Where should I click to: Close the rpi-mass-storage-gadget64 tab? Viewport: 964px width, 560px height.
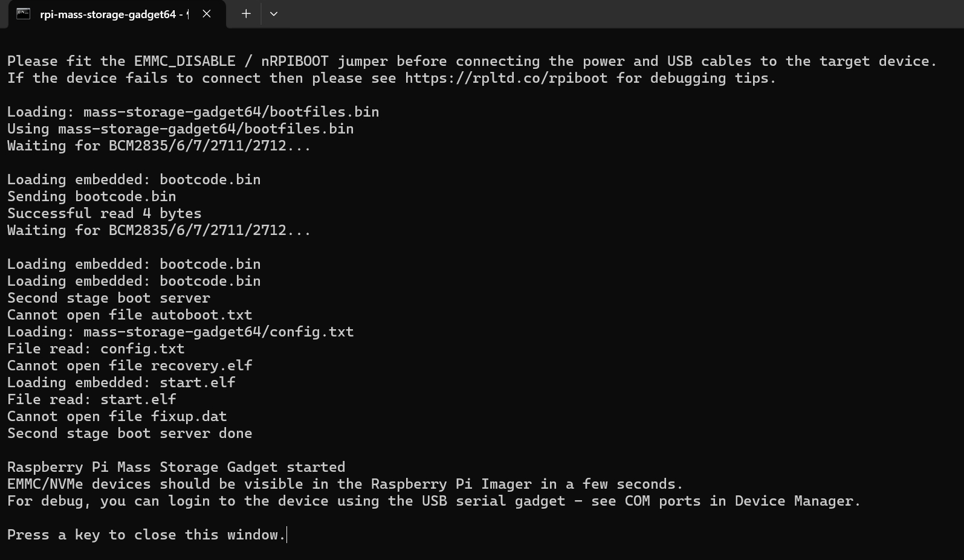207,14
